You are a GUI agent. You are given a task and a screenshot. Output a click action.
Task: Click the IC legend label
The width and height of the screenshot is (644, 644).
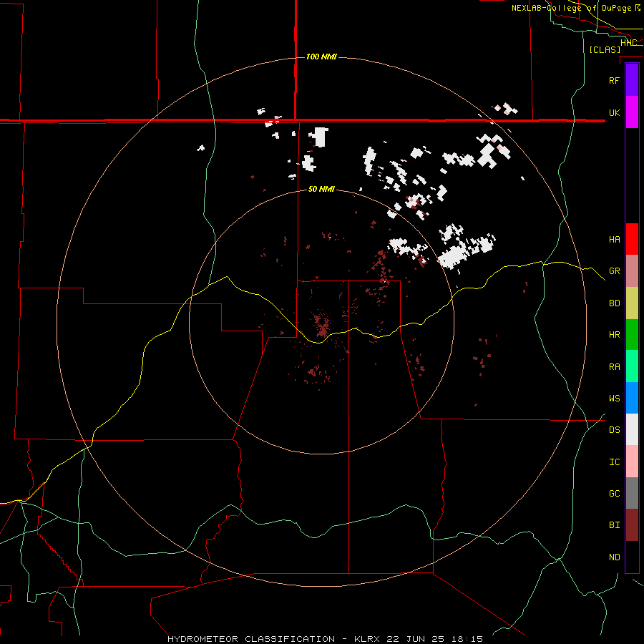click(x=614, y=462)
